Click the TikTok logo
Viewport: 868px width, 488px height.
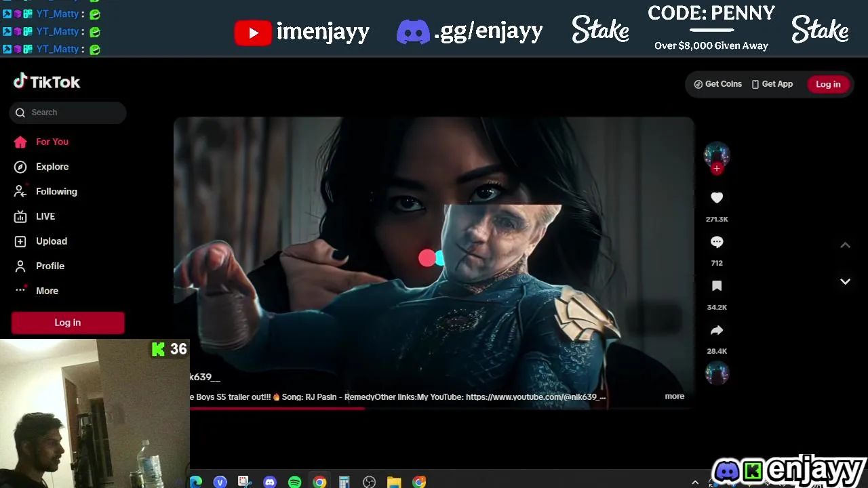[x=47, y=82]
